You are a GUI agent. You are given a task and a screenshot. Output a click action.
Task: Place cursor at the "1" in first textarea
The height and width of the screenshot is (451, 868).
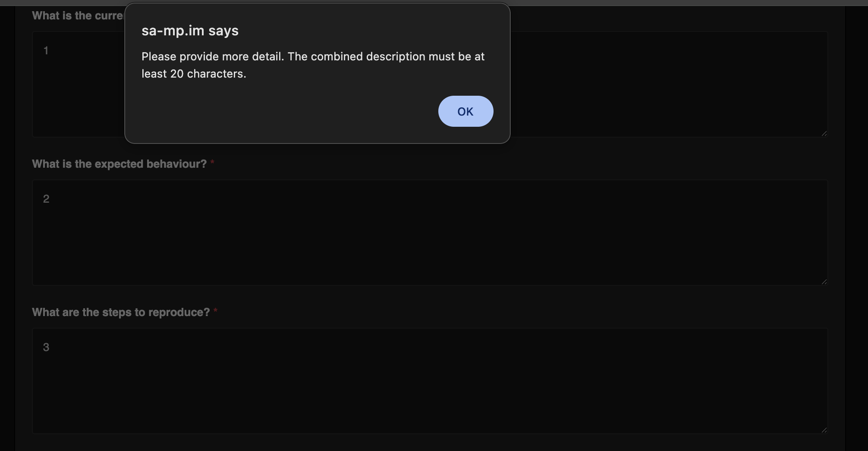click(x=46, y=51)
